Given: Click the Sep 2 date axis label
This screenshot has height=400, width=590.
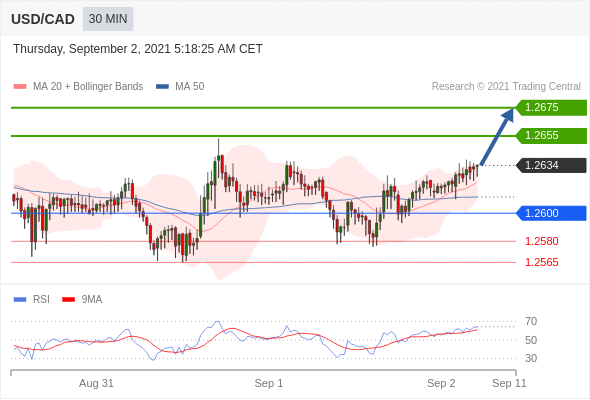Looking at the screenshot, I should pyautogui.click(x=441, y=383).
